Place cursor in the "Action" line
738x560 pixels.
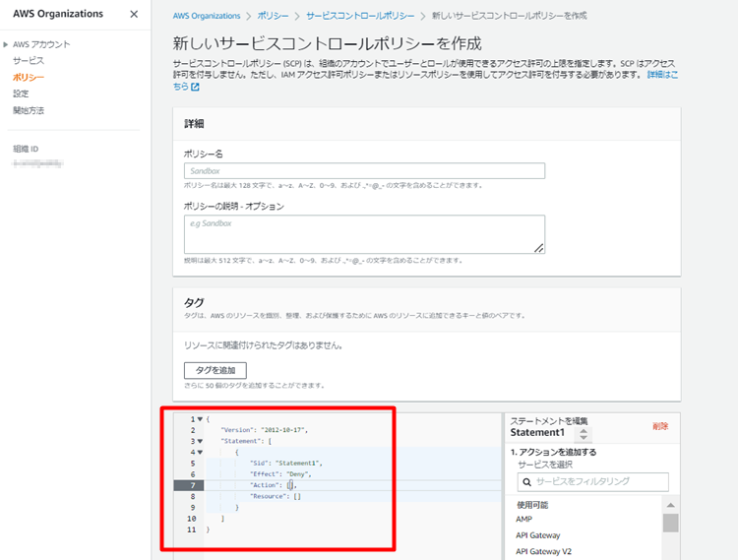pos(274,485)
